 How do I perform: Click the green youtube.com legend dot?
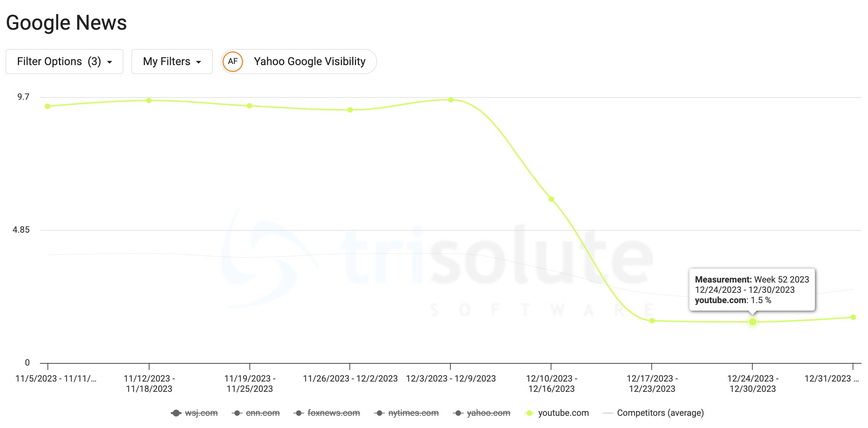coord(529,412)
